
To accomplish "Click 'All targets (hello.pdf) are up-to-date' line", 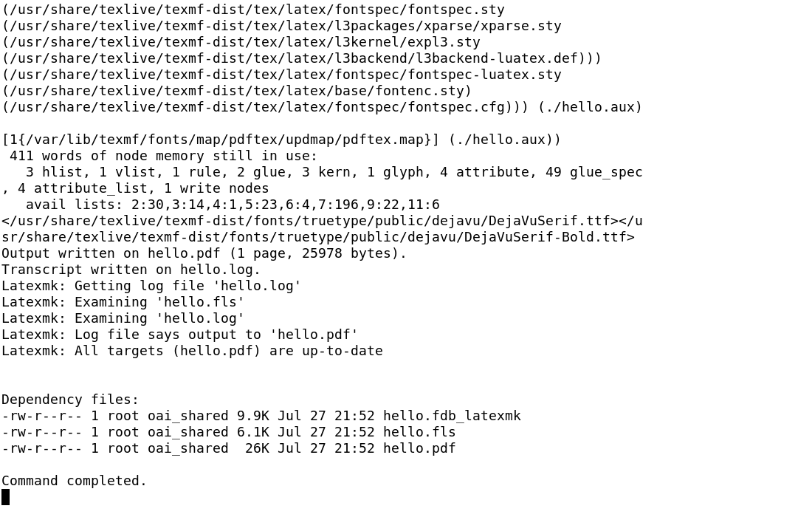I will click(x=192, y=351).
